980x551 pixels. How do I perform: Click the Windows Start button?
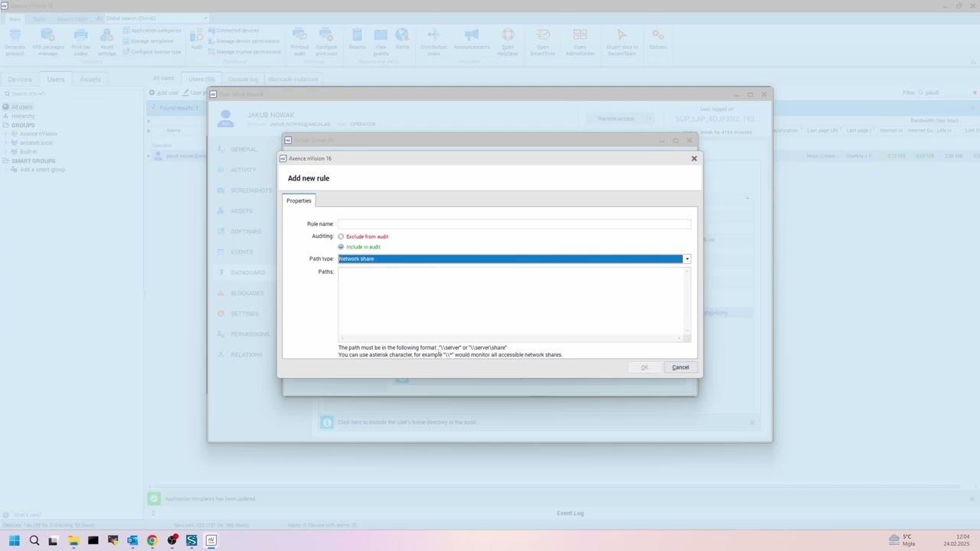click(14, 540)
